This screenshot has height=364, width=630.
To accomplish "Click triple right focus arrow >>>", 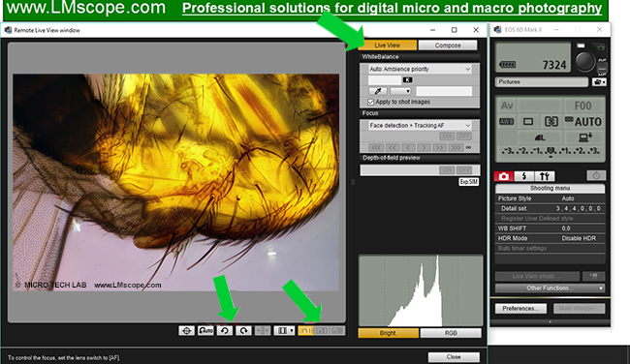I will click(x=456, y=148).
